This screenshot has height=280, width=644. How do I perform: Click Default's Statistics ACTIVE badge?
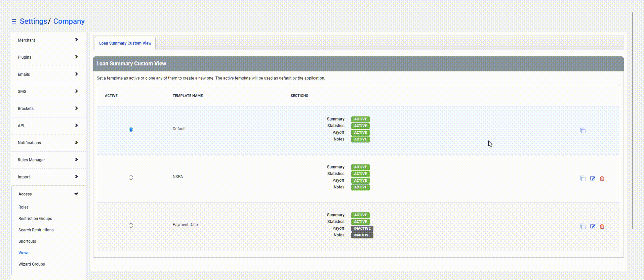360,126
